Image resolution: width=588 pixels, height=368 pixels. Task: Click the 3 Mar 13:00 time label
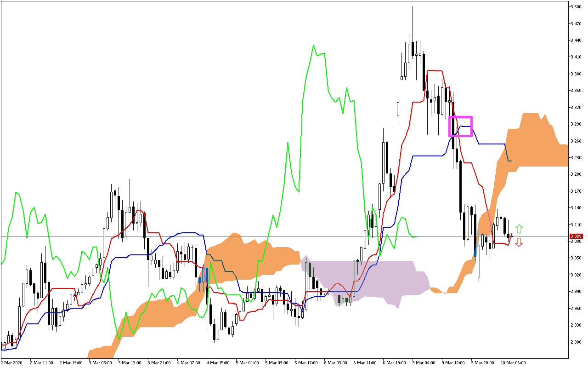(x=130, y=362)
